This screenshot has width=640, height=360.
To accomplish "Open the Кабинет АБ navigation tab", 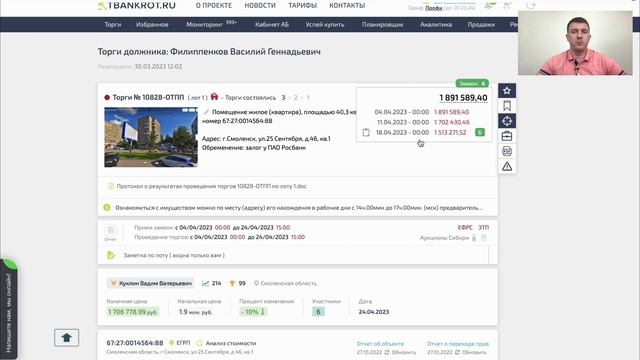I will click(x=272, y=24).
